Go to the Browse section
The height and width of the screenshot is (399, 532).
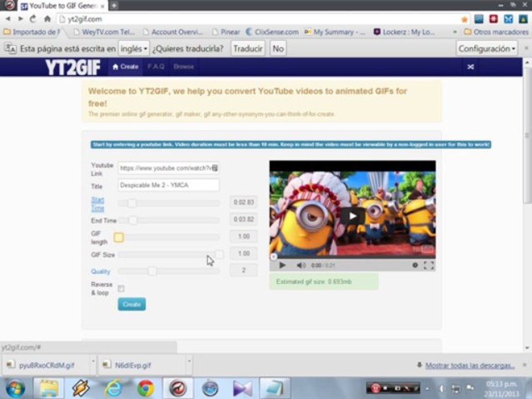point(183,67)
